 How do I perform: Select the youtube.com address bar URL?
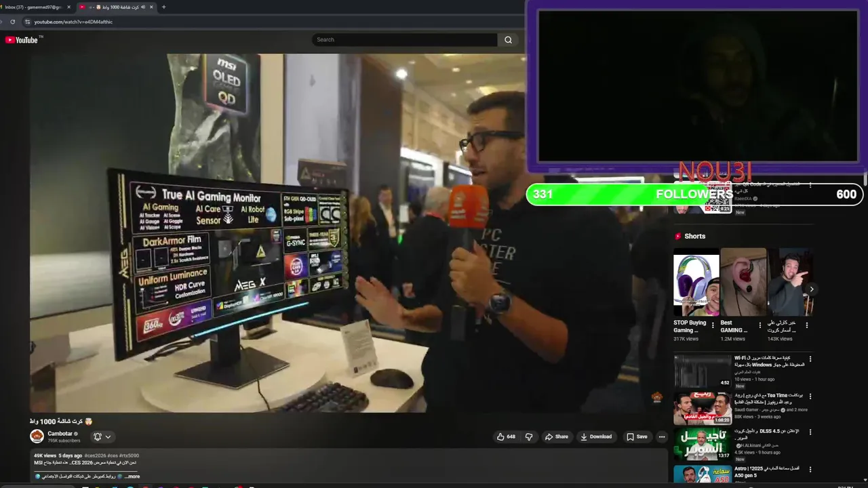pyautogui.click(x=73, y=22)
